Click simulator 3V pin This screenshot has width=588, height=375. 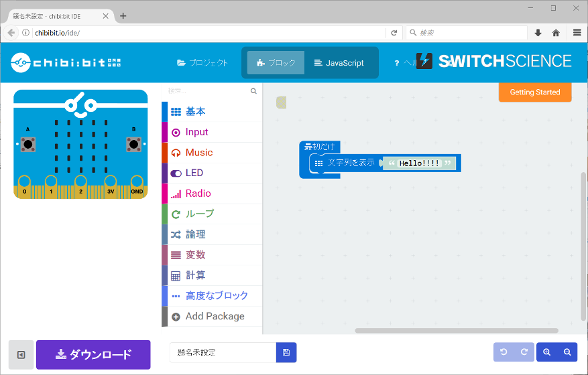(x=110, y=186)
